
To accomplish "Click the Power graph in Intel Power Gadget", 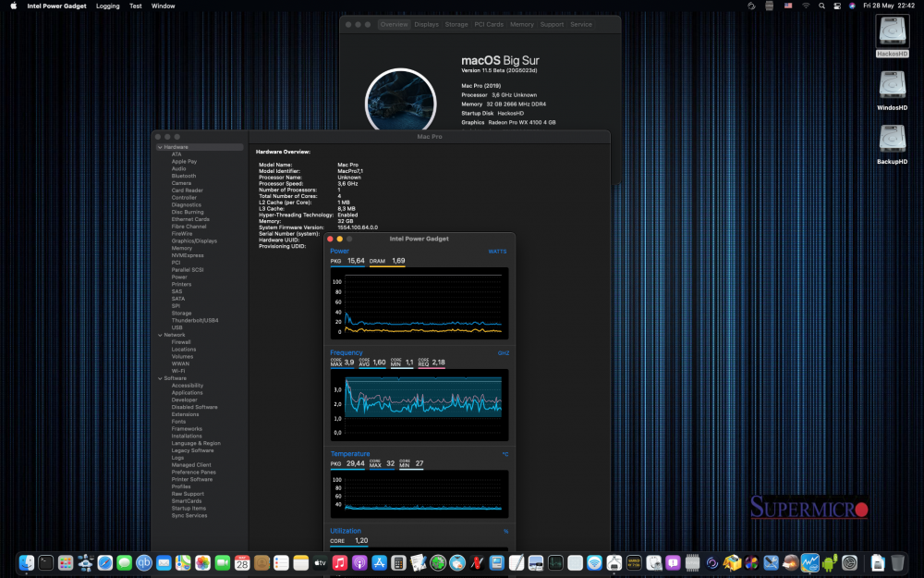I will 419,304.
